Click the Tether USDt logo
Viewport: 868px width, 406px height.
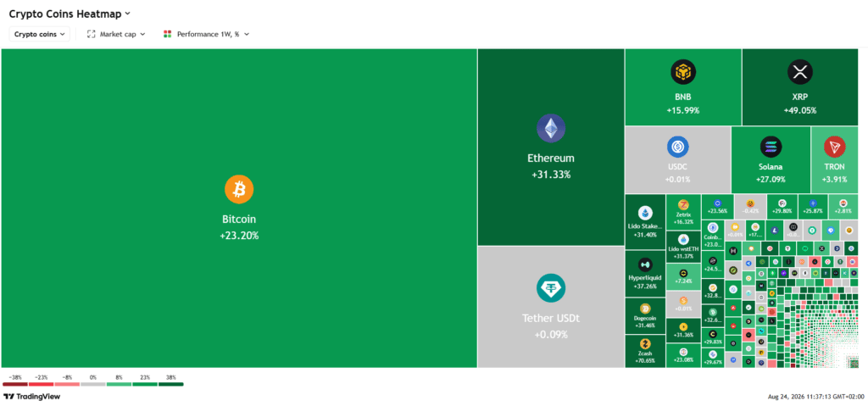[x=550, y=288]
